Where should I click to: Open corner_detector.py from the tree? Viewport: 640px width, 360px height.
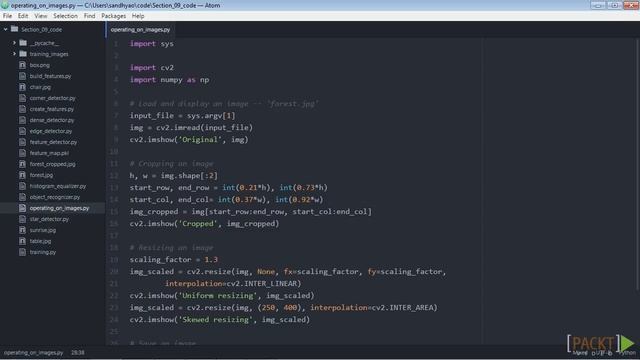click(x=52, y=98)
